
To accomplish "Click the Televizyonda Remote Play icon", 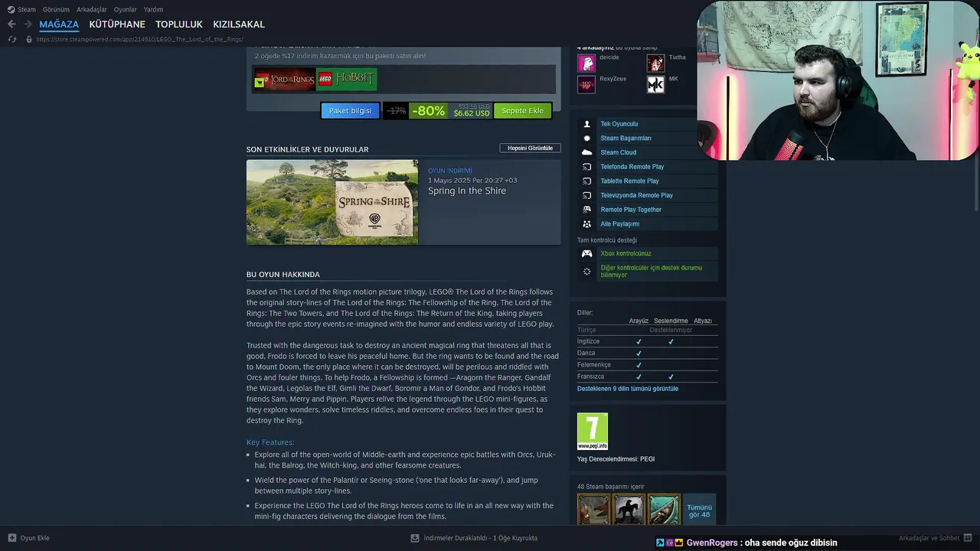I will [x=587, y=195].
